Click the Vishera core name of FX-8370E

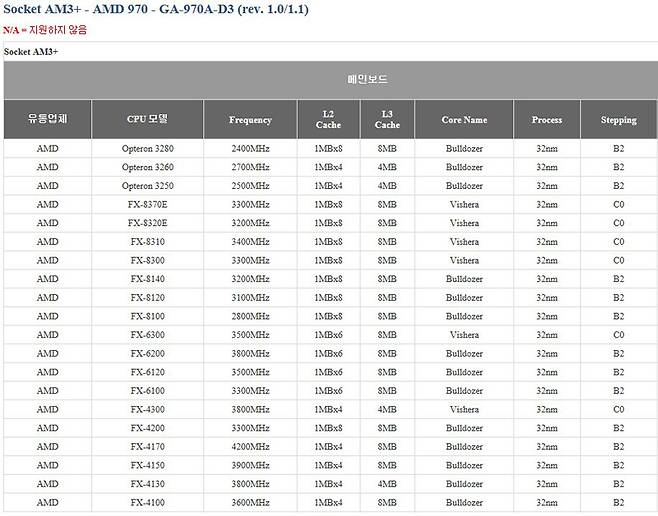[x=464, y=204]
